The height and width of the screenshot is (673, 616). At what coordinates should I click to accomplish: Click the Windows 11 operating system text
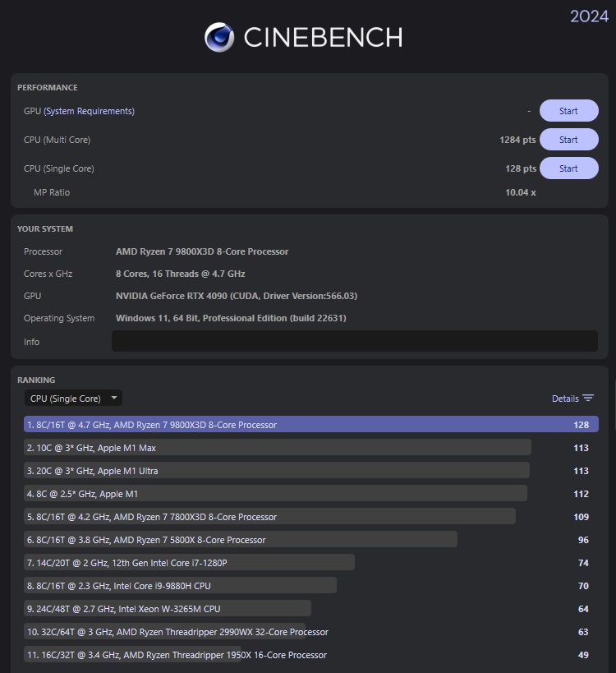[x=231, y=318]
